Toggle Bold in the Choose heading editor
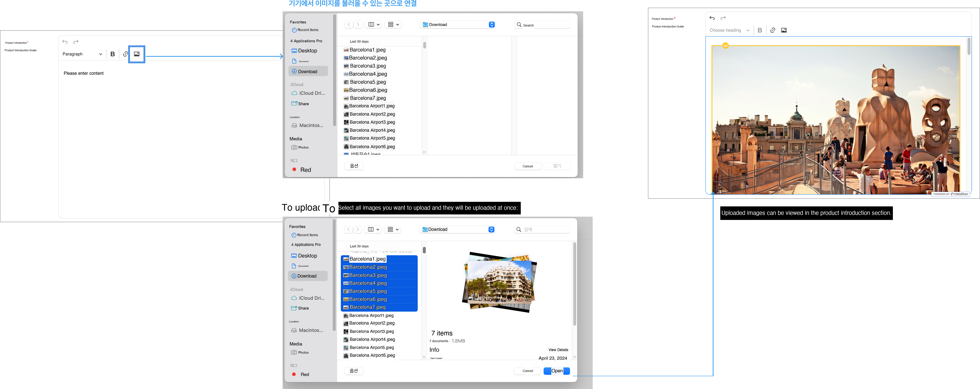Image resolution: width=980 pixels, height=389 pixels. [760, 30]
